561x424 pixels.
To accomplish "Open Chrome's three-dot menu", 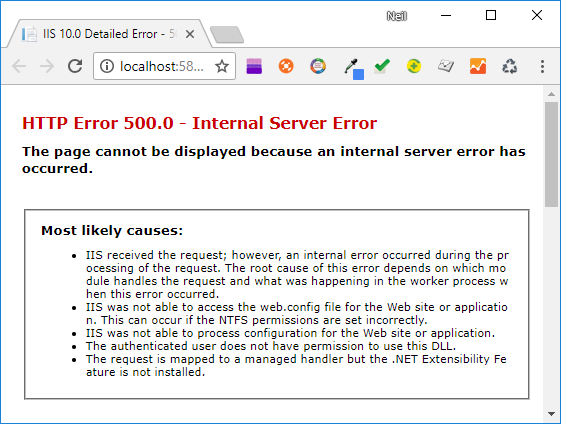I will [x=542, y=67].
